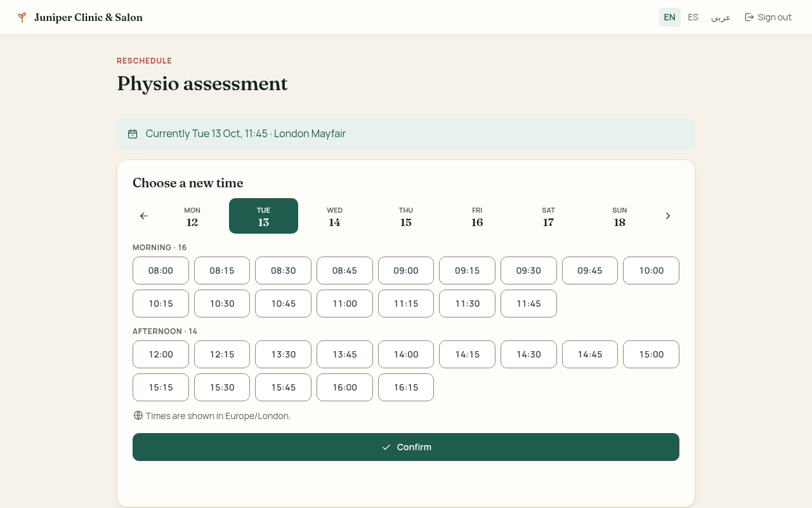Choose the 09:15 time slot
812x508 pixels.
tap(468, 271)
